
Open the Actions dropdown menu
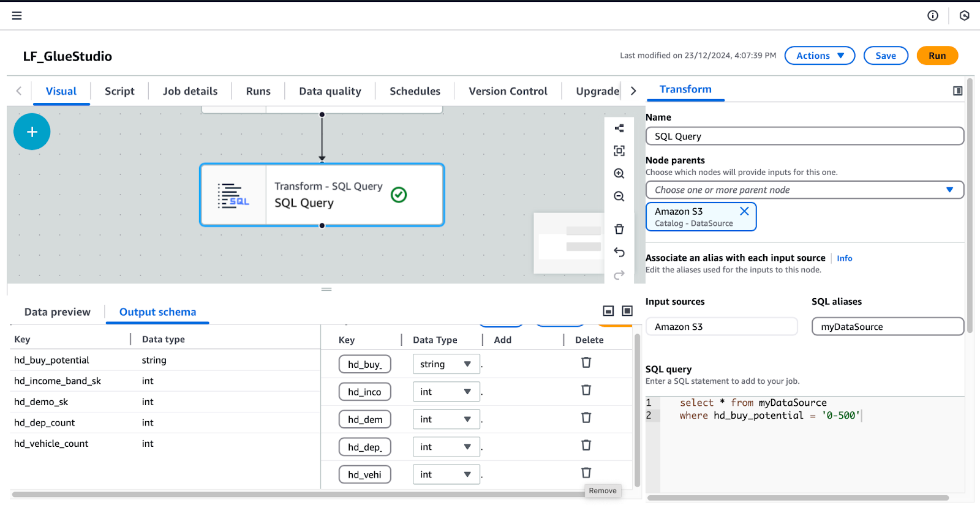820,56
